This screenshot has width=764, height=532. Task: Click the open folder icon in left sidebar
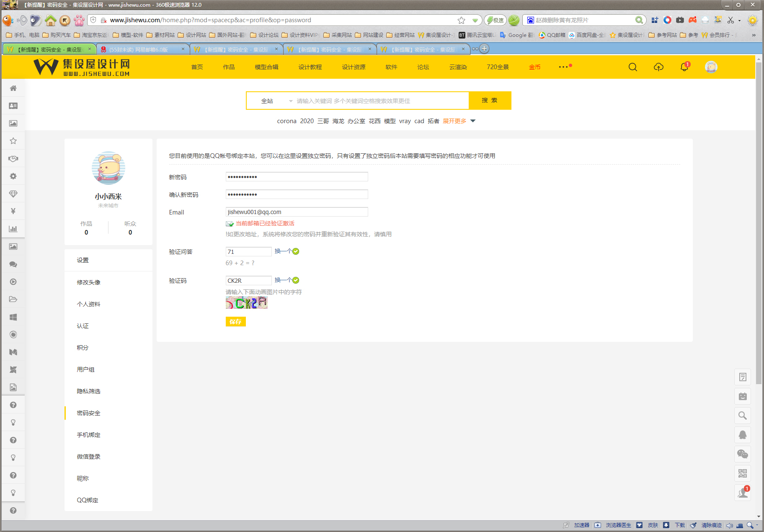tap(13, 299)
